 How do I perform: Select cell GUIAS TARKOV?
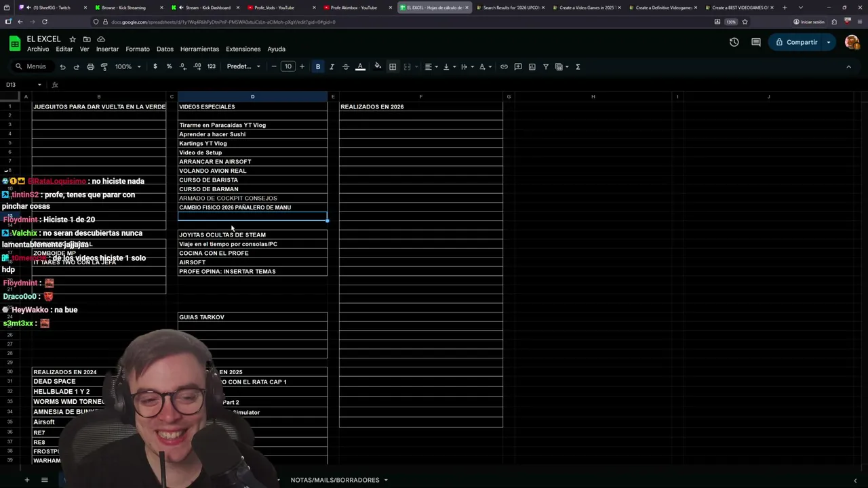(x=252, y=317)
